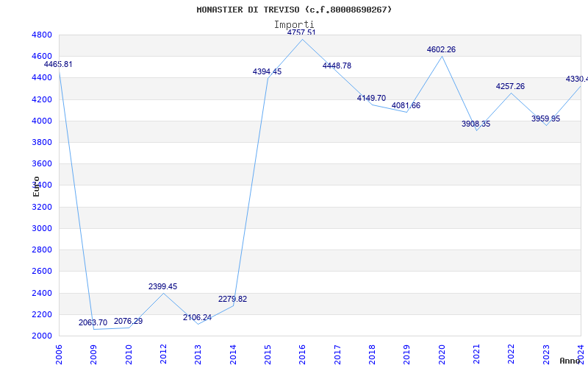588x368 pixels.
Task: Click x-axis year 2006
Action: click(59, 355)
